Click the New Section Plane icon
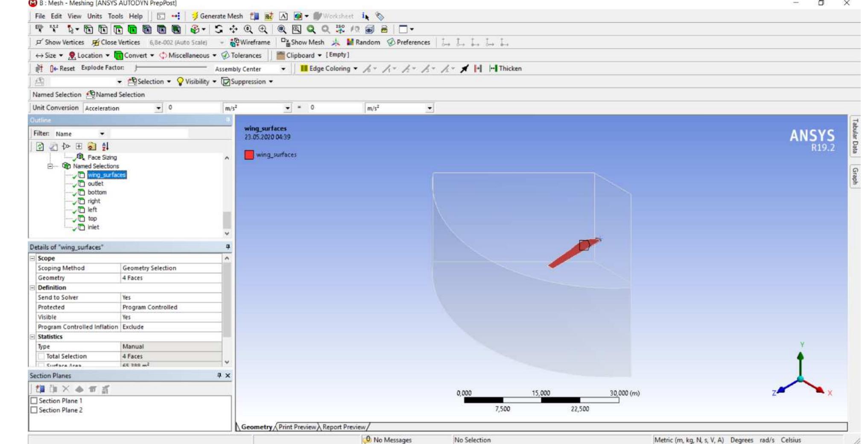Viewport: 868px width, 444px height. [40, 389]
